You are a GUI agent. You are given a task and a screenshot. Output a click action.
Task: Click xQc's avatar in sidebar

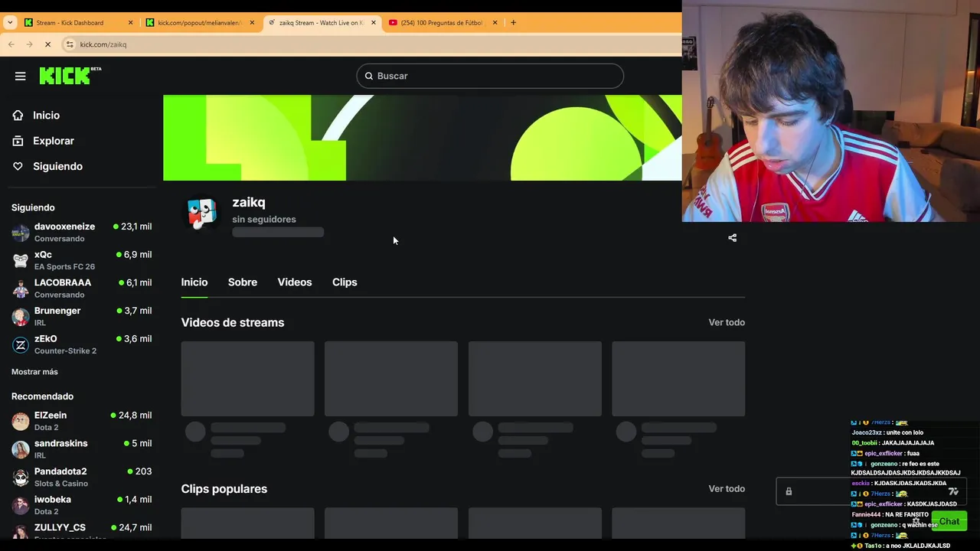click(21, 260)
